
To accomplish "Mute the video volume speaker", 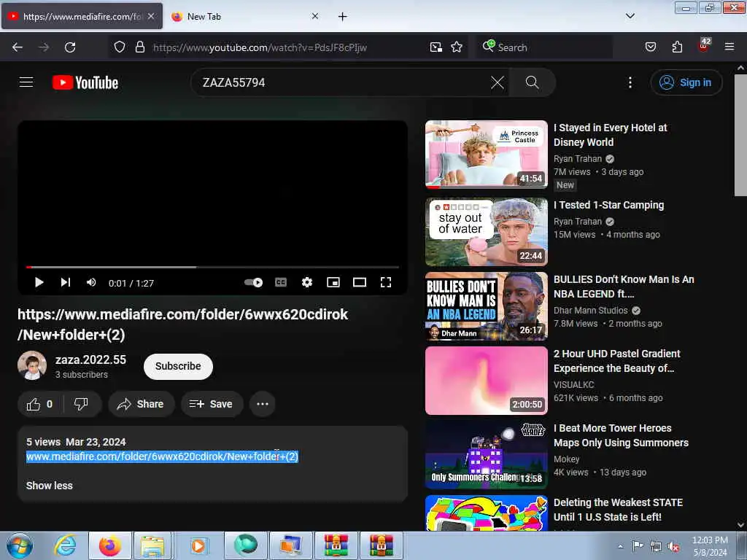I will click(x=91, y=282).
